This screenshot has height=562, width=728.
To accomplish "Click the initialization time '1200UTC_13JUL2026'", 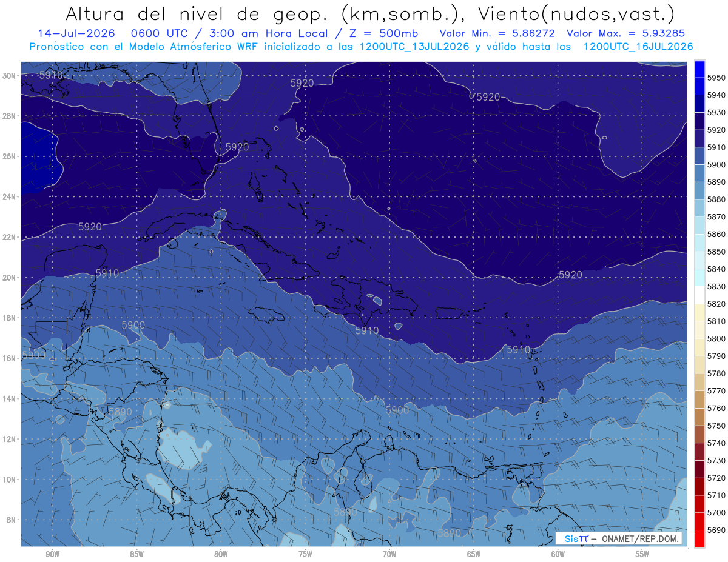I will coord(414,47).
